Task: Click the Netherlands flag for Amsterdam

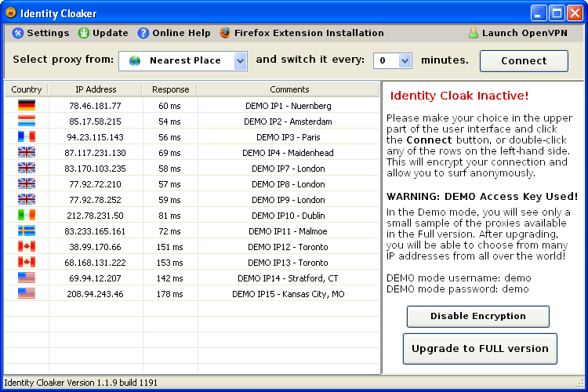Action: 27,122
